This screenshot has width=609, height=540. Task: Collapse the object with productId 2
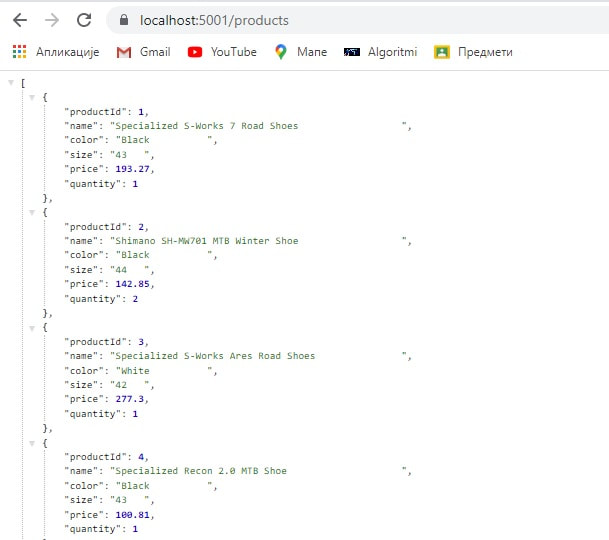coord(32,212)
